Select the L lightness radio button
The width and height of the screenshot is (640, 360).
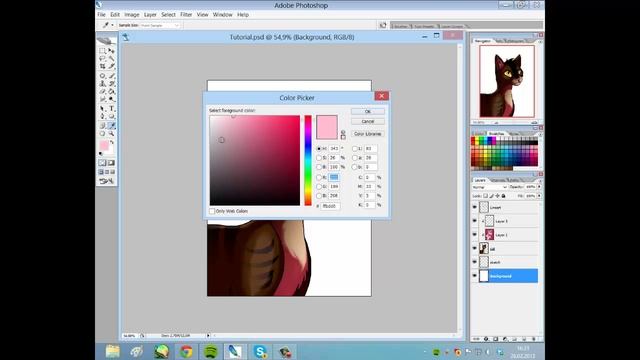pyautogui.click(x=354, y=149)
